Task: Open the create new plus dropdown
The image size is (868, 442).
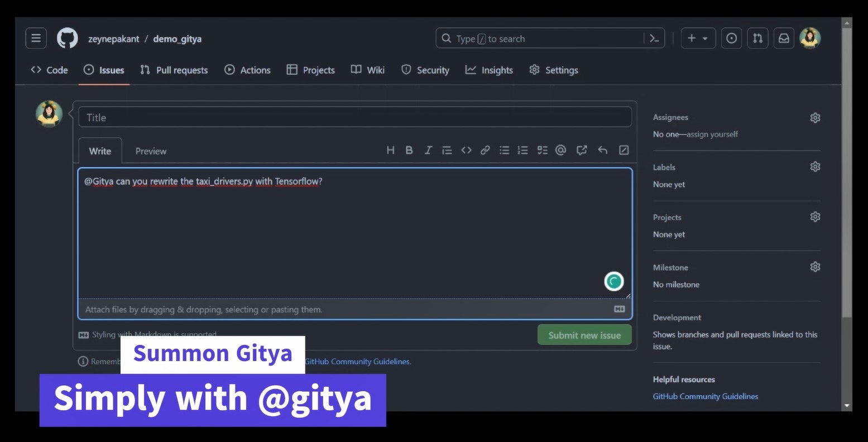Action: [x=698, y=39]
